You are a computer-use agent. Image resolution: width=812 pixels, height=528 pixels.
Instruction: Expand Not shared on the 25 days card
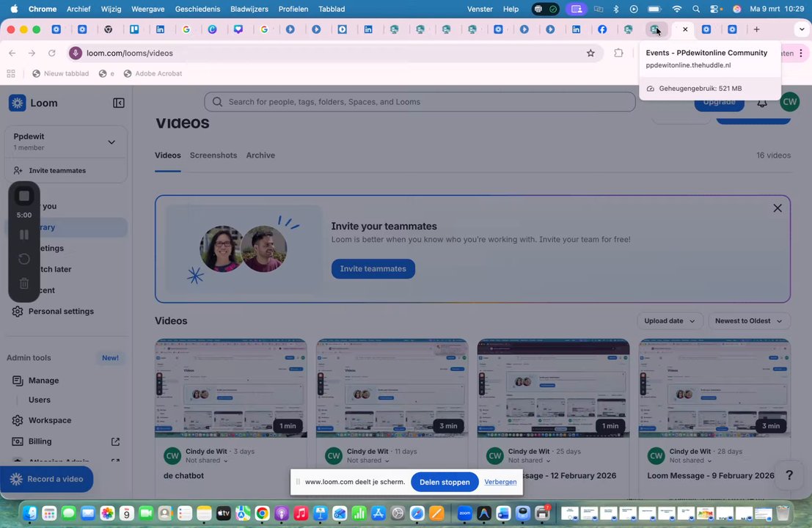(529, 461)
